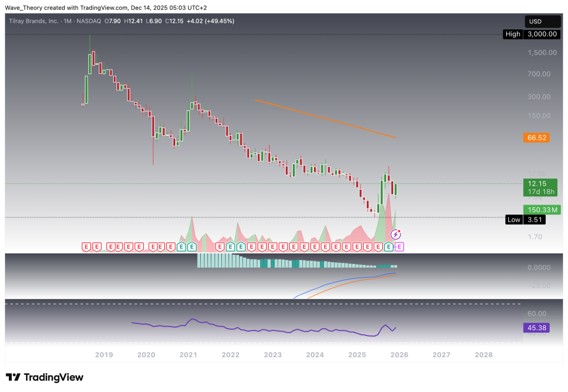Click the lightning bolt news icon
The height and width of the screenshot is (392, 568).
click(396, 235)
